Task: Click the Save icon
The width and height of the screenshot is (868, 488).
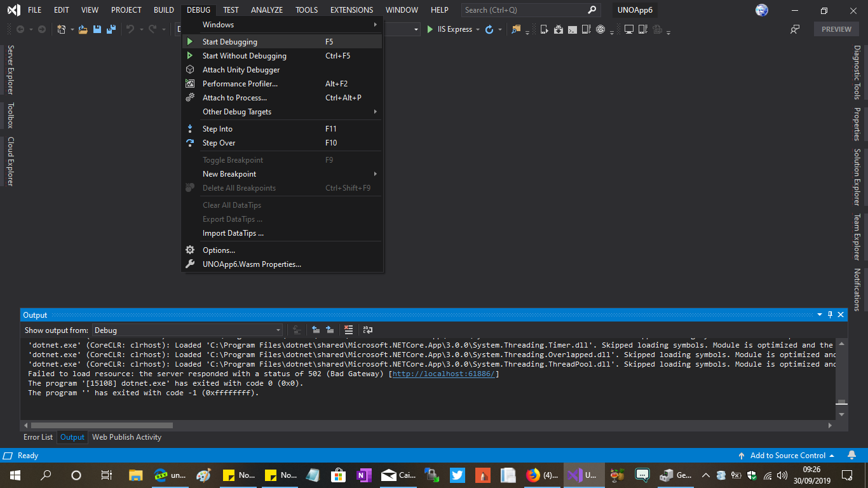Action: pos(97,29)
